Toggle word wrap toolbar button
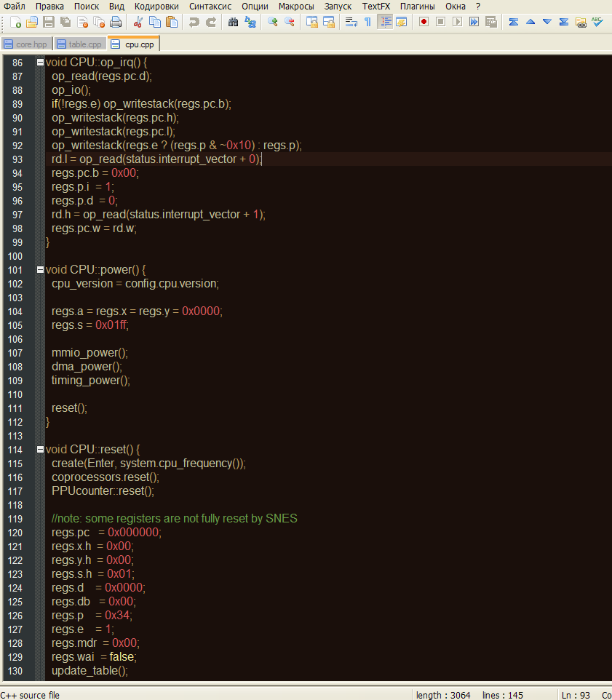 [351, 22]
